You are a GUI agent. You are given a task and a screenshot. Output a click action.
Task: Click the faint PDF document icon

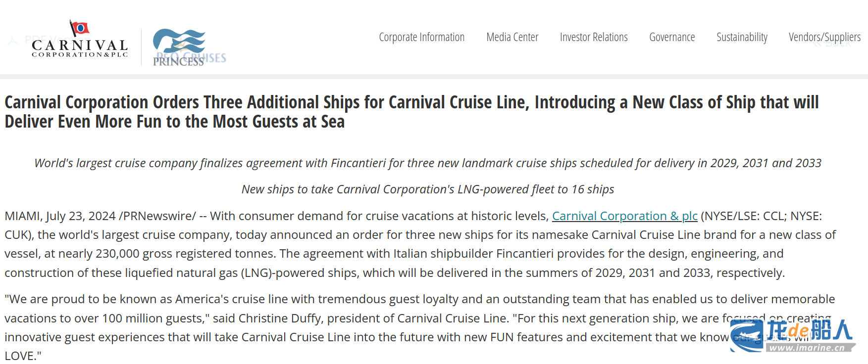point(13,40)
